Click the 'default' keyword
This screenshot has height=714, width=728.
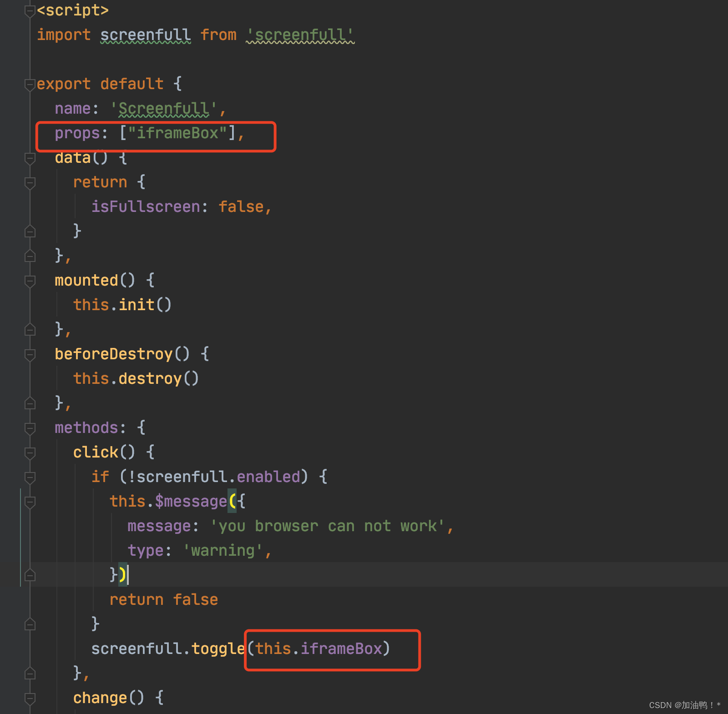[132, 84]
